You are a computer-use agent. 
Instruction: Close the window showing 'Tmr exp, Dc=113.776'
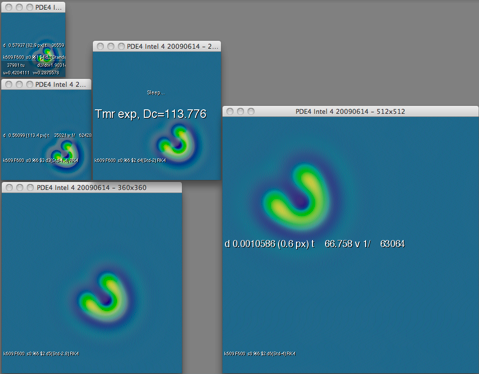point(100,46)
